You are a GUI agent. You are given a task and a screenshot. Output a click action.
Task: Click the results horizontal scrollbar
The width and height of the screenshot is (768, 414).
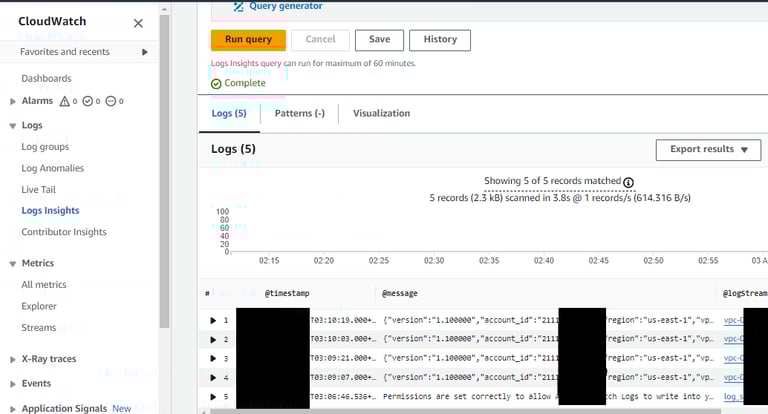[465, 412]
